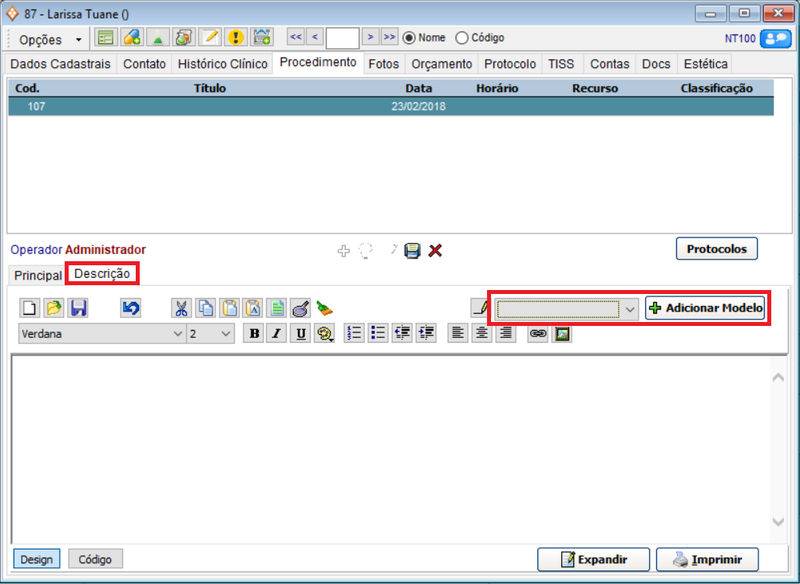Click the scissors Cut icon

coord(181,308)
